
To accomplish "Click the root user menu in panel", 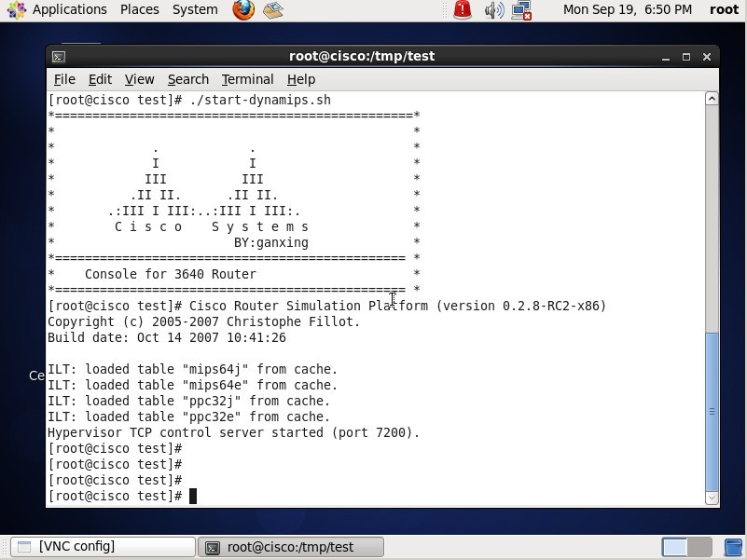I will pyautogui.click(x=724, y=9).
